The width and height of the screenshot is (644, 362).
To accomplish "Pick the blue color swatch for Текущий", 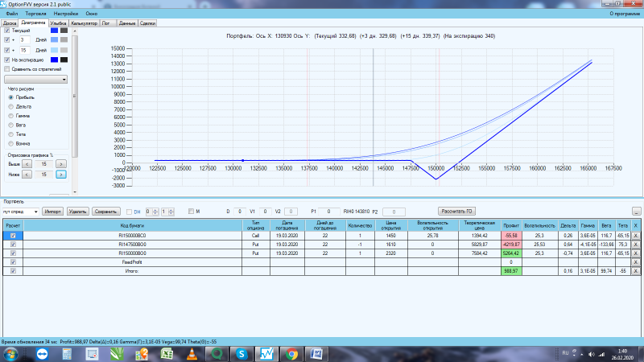I will click(x=54, y=31).
